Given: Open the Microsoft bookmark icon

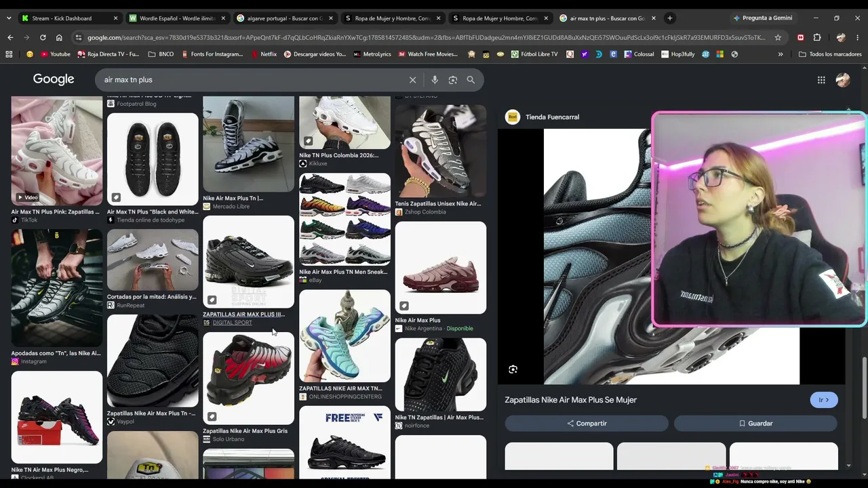Looking at the screenshot, I should tap(719, 54).
